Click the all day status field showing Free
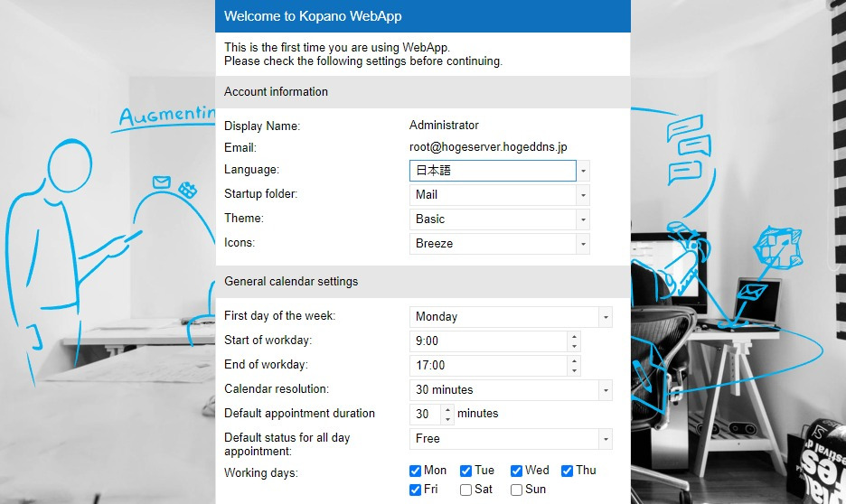The image size is (846, 504). pos(504,439)
